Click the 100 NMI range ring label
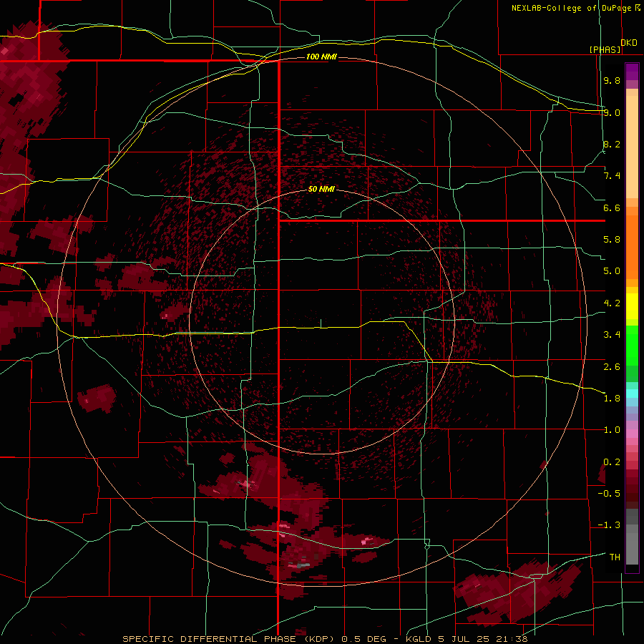Image resolution: width=644 pixels, height=644 pixels. coord(321,57)
